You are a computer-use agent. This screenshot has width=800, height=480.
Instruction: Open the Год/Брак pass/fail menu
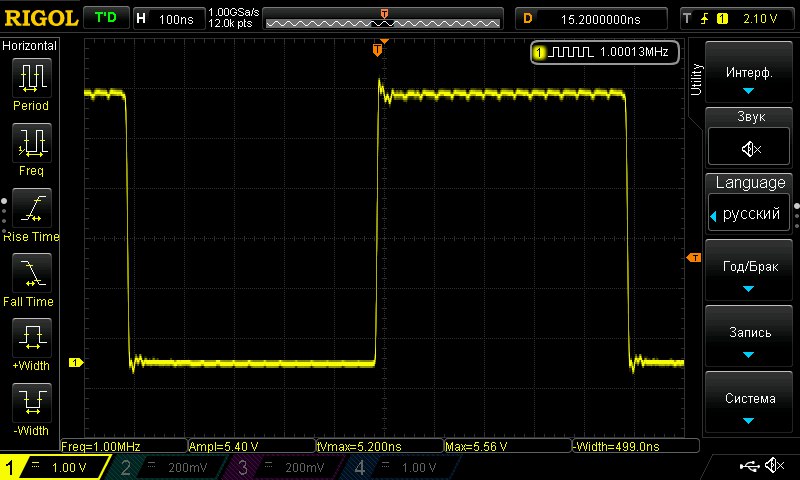(748, 270)
